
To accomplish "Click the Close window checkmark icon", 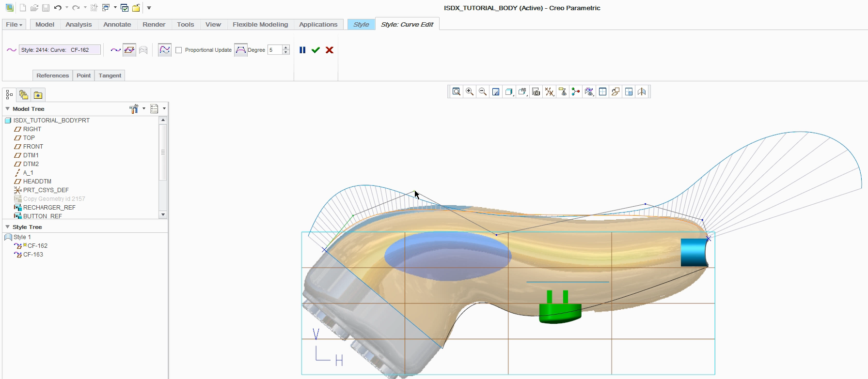I will pyautogui.click(x=125, y=8).
